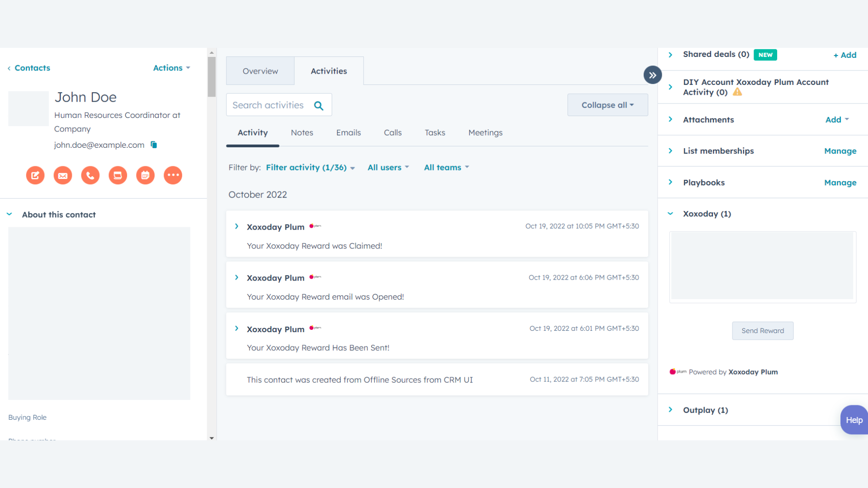
Task: Start a call using the phone icon
Action: click(90, 175)
